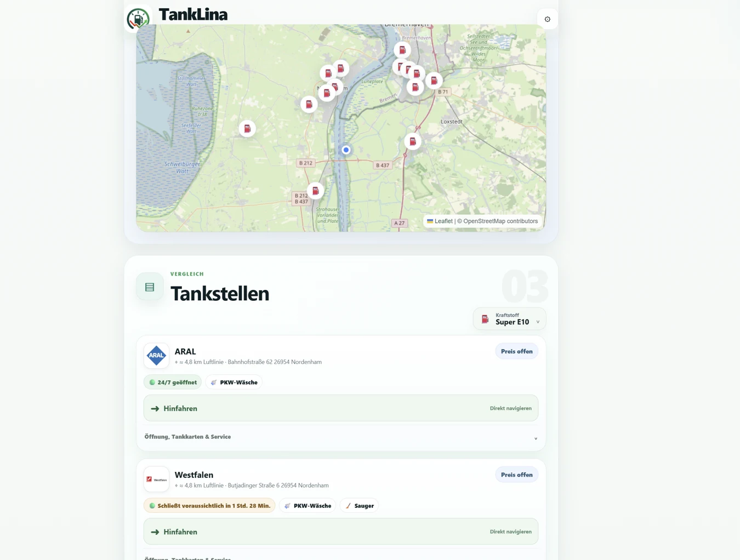
Task: Click the Westfalen brand logo
Action: point(156,479)
